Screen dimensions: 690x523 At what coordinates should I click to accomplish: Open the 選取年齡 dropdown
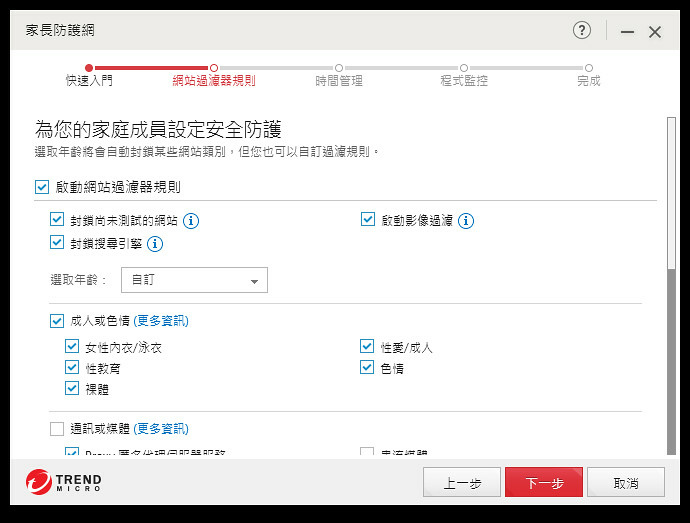194,280
